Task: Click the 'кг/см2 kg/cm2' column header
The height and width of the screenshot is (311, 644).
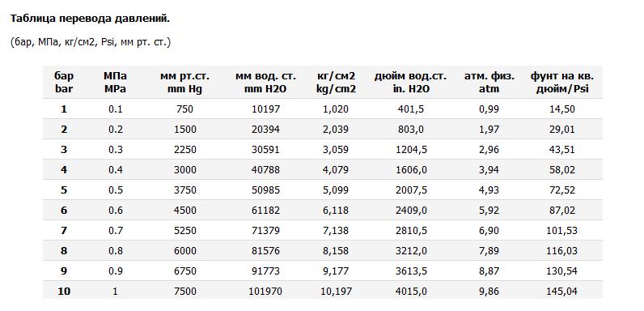Action: pyautogui.click(x=336, y=83)
